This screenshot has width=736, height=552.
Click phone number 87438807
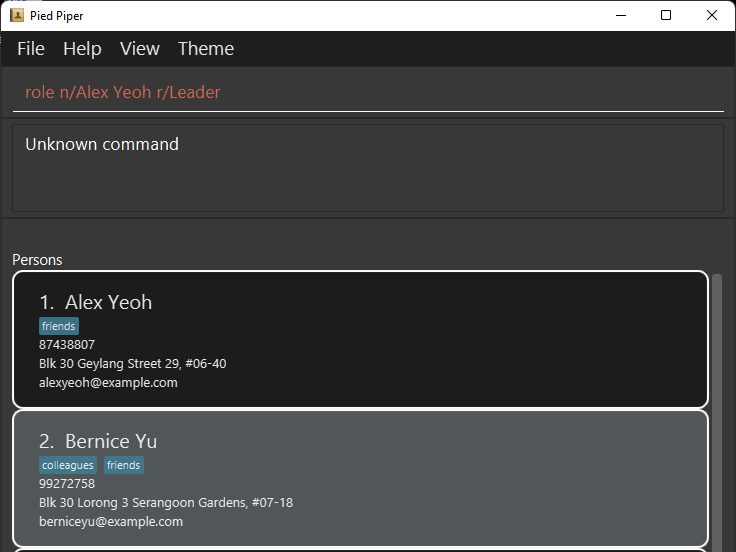coord(67,345)
